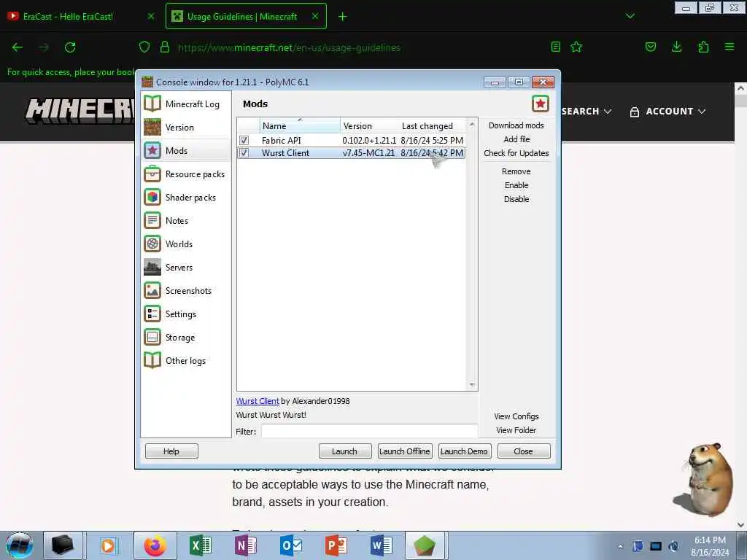Click the Help button in PolyMC

pos(171,451)
